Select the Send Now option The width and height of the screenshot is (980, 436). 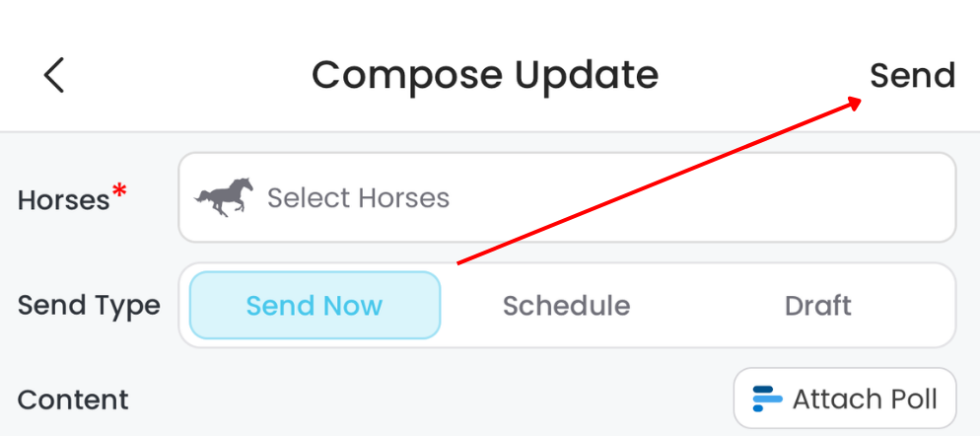pyautogui.click(x=315, y=306)
